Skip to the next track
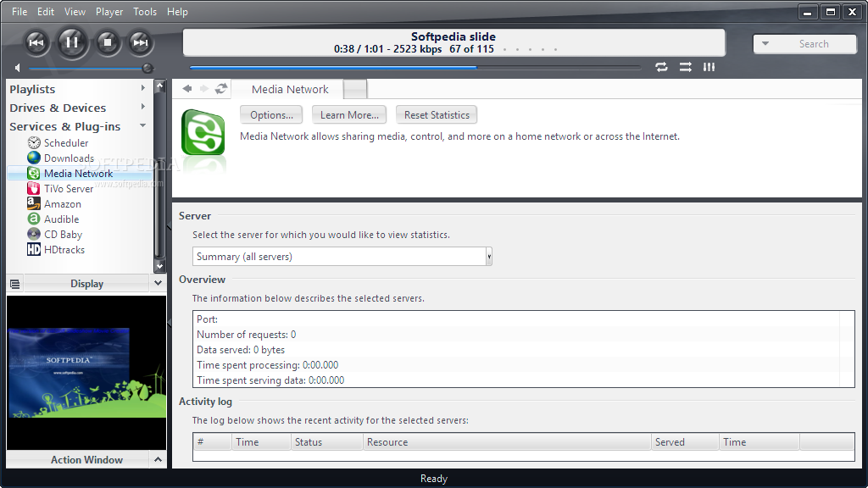The image size is (868, 488). click(x=141, y=42)
